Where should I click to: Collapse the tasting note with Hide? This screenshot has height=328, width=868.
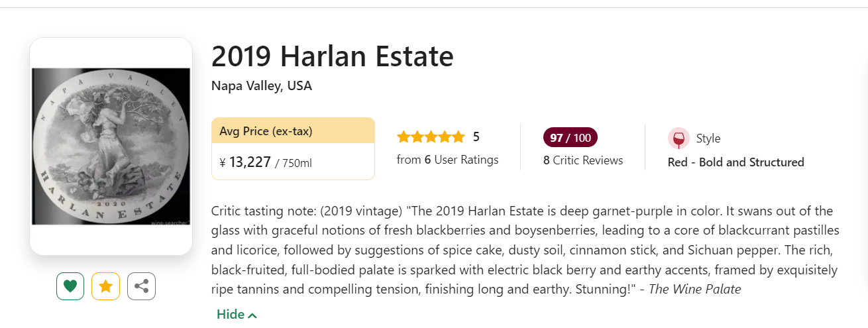(x=231, y=315)
